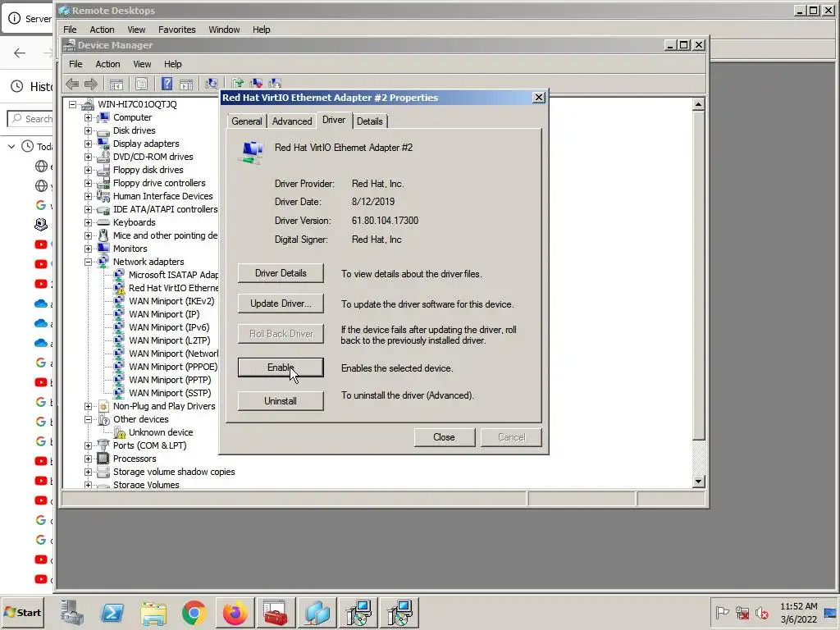
Task: Click the muted volume tray icon
Action: (x=762, y=612)
